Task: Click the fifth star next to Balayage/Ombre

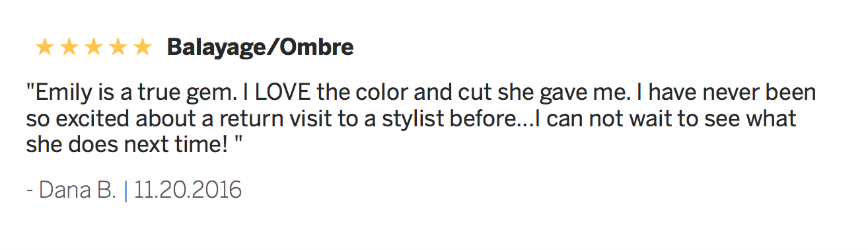Action: pos(142,47)
